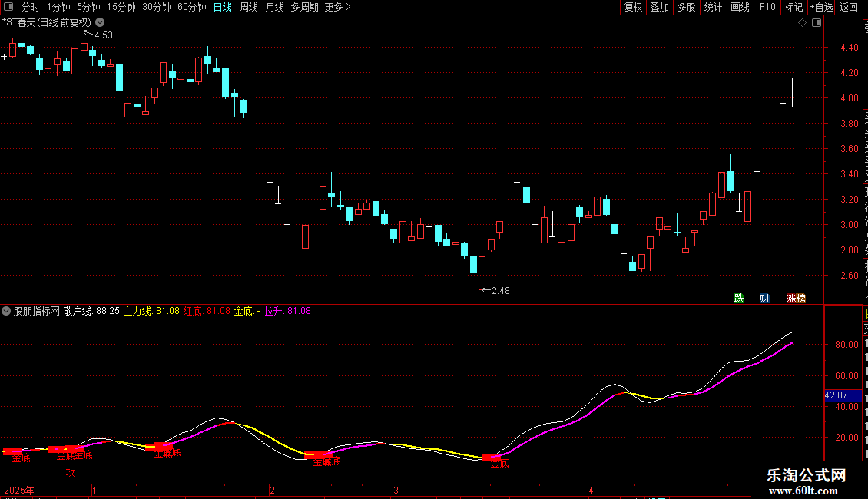Viewport: 868px width, 499px height.
Task: Click the 拉升: 81.08 indicator value
Action: 287,311
